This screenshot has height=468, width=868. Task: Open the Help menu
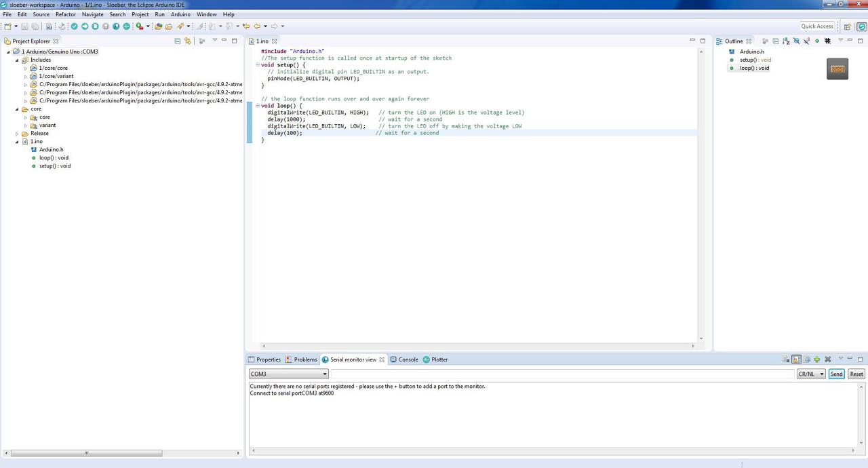point(229,14)
